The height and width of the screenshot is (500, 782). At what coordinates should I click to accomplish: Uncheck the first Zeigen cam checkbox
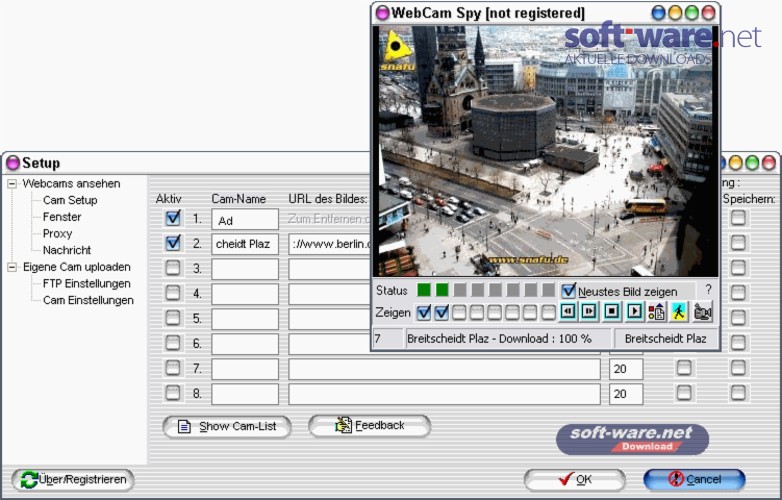pos(423,313)
